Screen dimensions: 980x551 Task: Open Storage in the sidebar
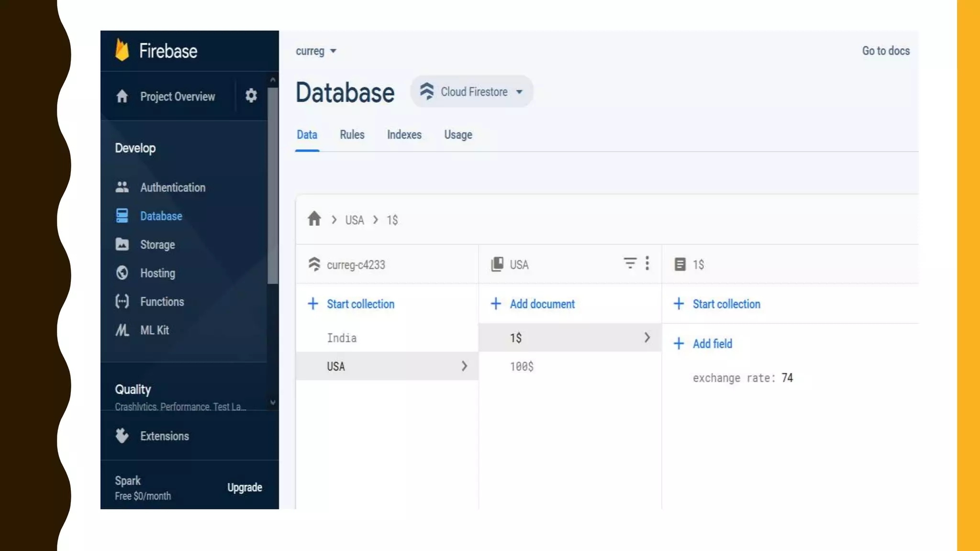point(157,244)
